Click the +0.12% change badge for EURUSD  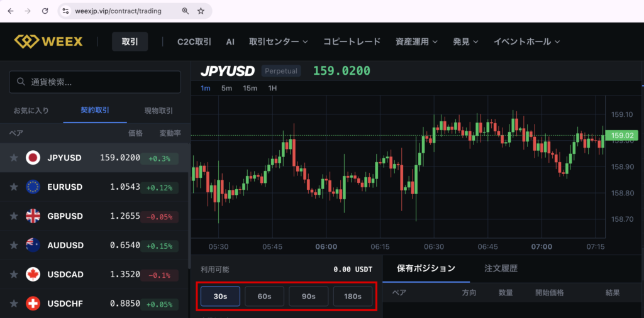pos(159,188)
